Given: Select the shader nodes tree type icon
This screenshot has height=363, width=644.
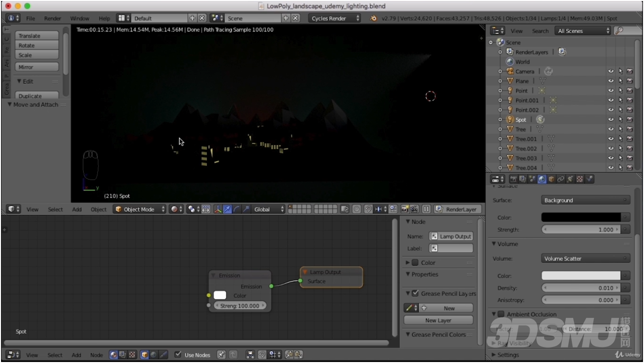Looking at the screenshot, I should pyautogui.click(x=113, y=354).
